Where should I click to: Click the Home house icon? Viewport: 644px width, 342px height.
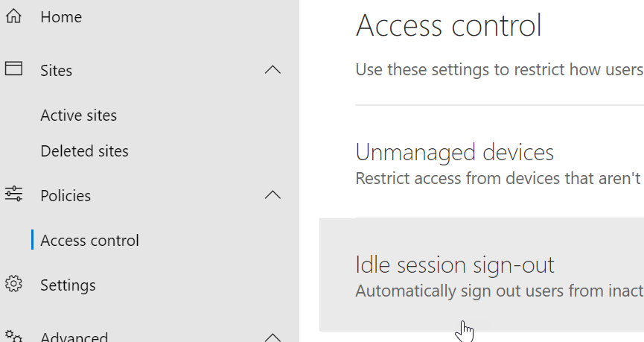click(x=13, y=16)
